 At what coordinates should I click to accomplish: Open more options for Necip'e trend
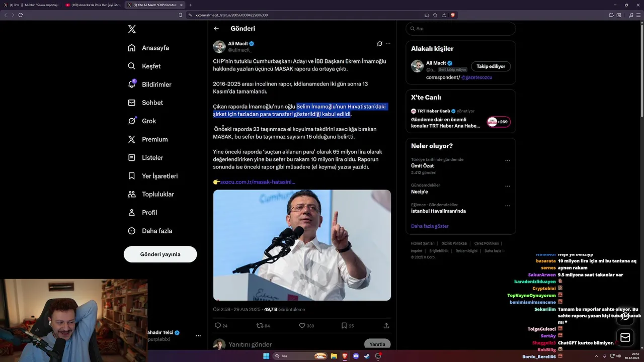click(507, 186)
